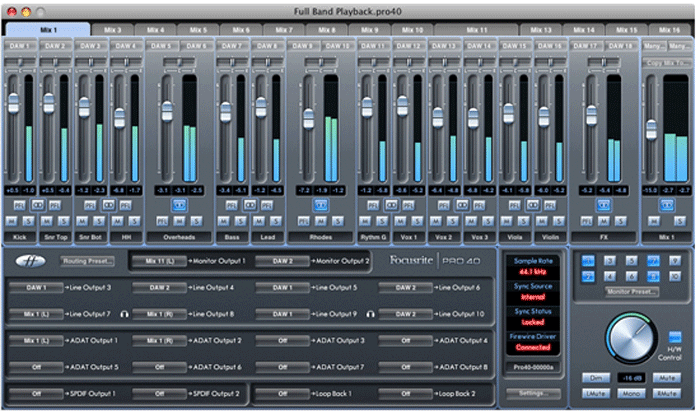The width and height of the screenshot is (700, 414).
Task: Click the Focusrite logo icon
Action: coord(32,261)
